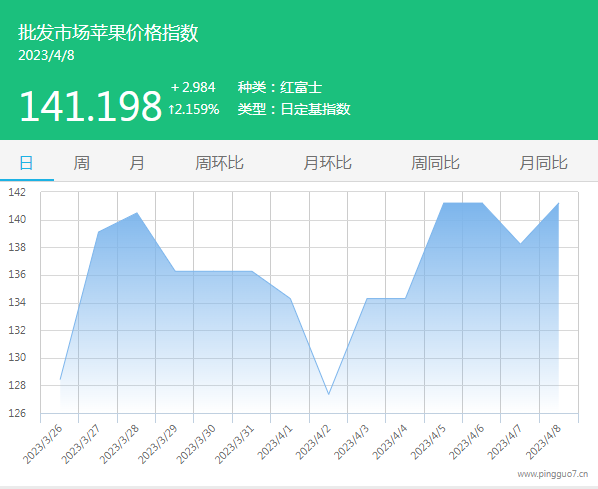Viewport: 598px width, 489px height.
Task: Click the 2023/4/5 x-axis date label
Action: [428, 442]
